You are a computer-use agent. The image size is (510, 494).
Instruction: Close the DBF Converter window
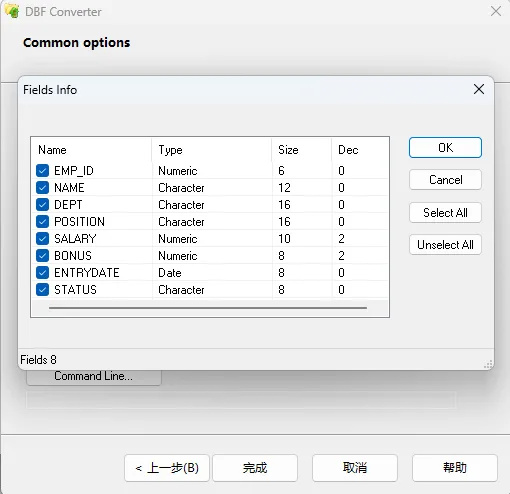point(496,11)
